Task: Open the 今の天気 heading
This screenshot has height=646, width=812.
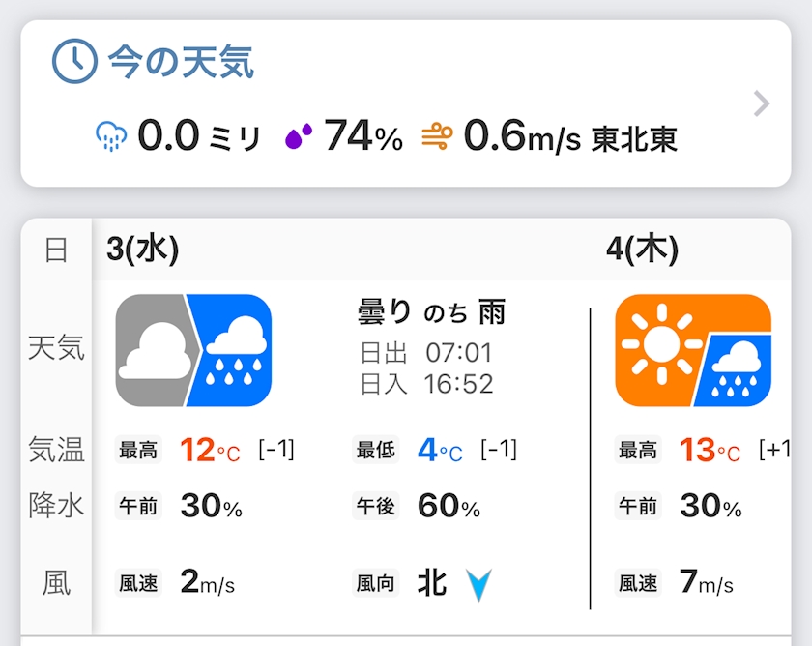Action: 181,63
